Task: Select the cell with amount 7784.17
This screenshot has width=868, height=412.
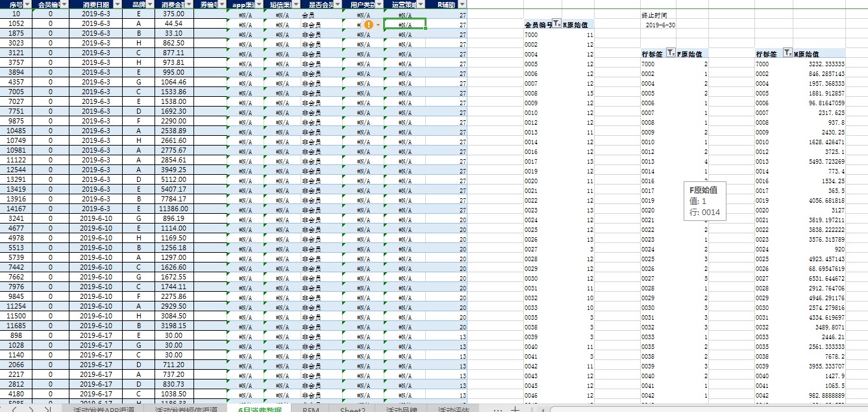Action: [173, 199]
